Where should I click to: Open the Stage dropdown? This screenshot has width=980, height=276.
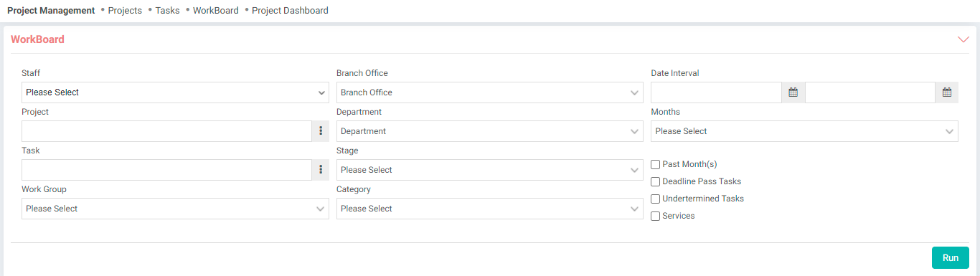coord(490,170)
